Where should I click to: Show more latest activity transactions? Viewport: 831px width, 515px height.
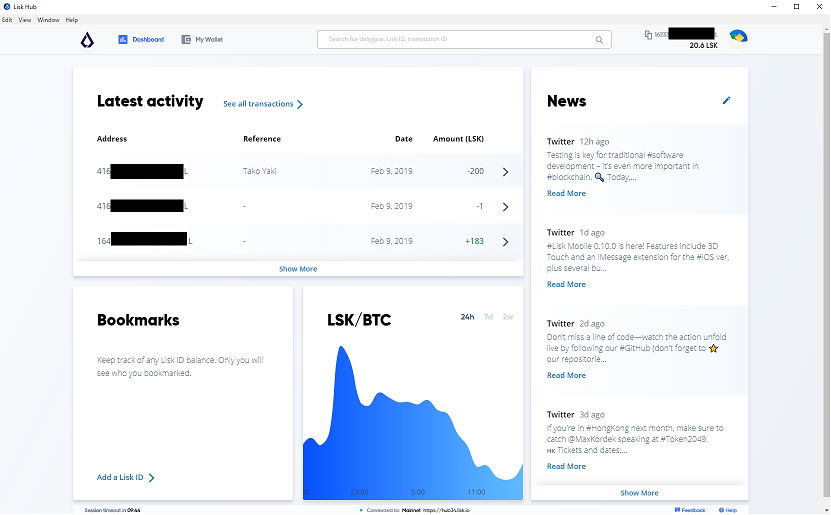pos(298,269)
